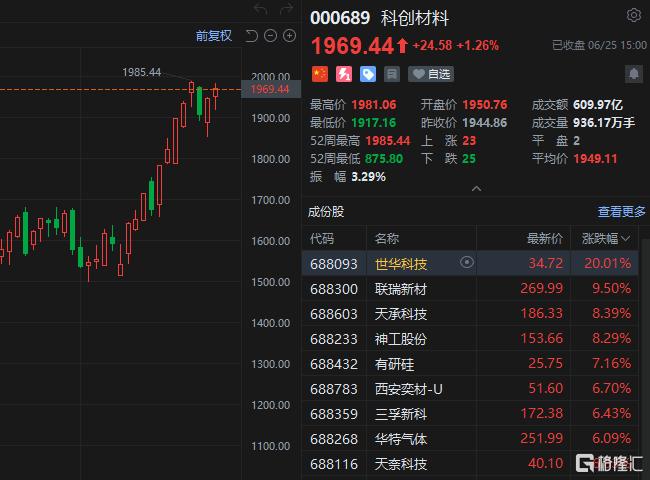Select the 天承科技 stock row
This screenshot has height=480, width=650.
point(470,313)
